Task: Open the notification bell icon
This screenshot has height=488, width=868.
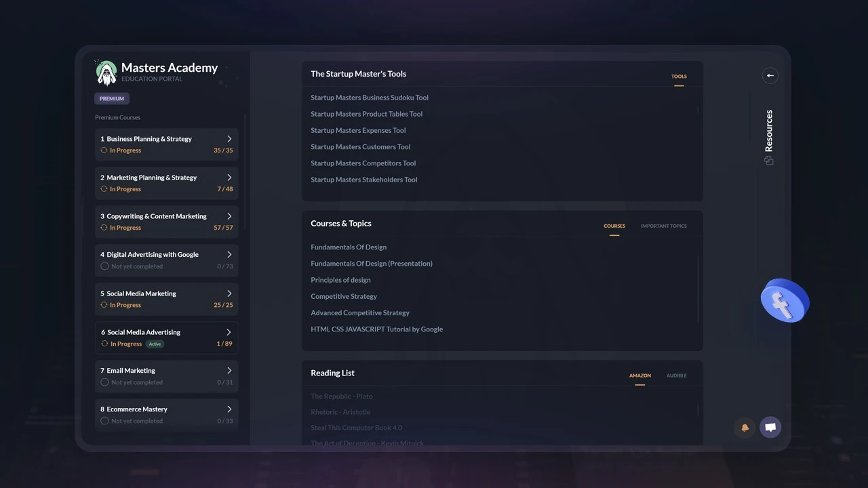Action: 745,428
